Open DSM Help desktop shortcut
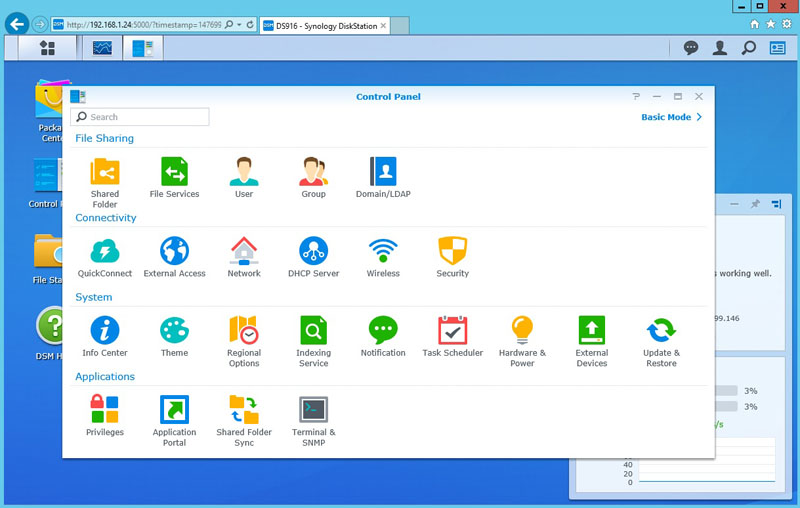The height and width of the screenshot is (508, 800). tap(49, 334)
